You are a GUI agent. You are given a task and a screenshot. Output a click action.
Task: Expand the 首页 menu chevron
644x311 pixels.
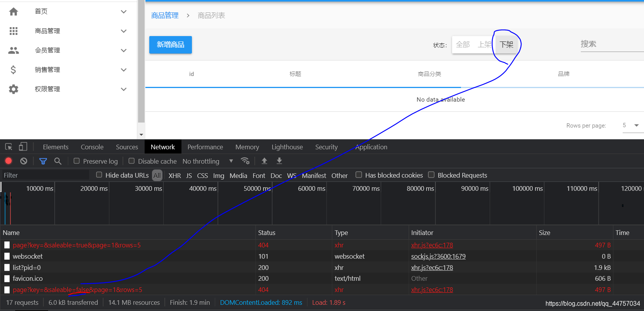124,12
